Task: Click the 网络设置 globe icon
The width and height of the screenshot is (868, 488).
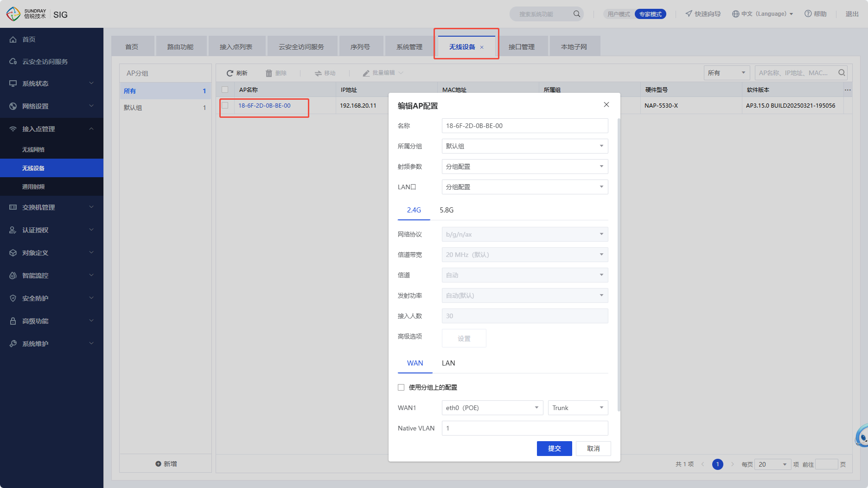Action: (x=13, y=106)
